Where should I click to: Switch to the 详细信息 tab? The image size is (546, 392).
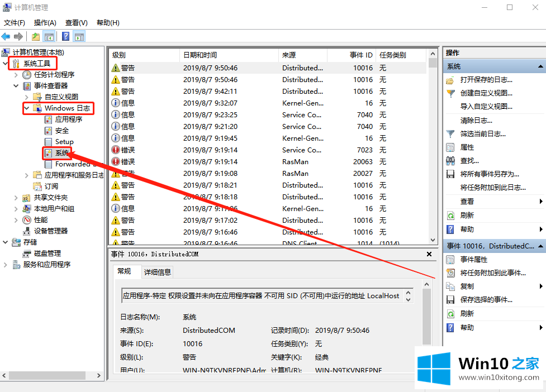(x=158, y=273)
